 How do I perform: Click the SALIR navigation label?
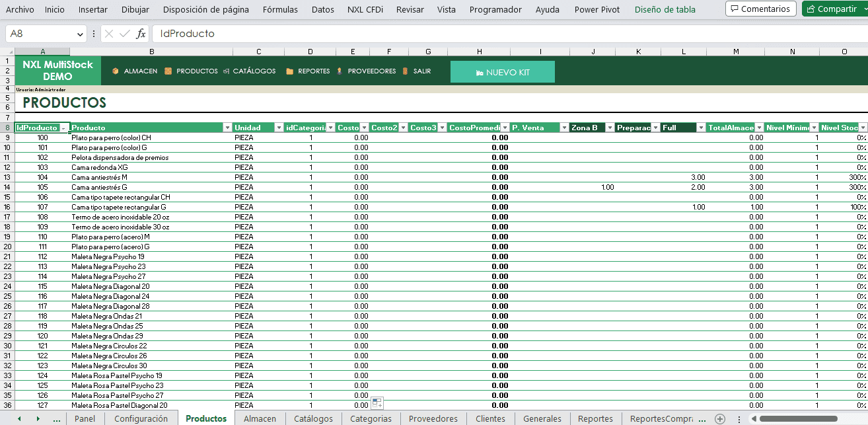(x=422, y=71)
